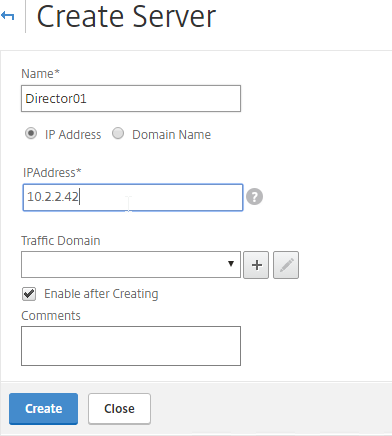The image size is (392, 436).
Task: Click the blue Create button
Action: (x=44, y=409)
